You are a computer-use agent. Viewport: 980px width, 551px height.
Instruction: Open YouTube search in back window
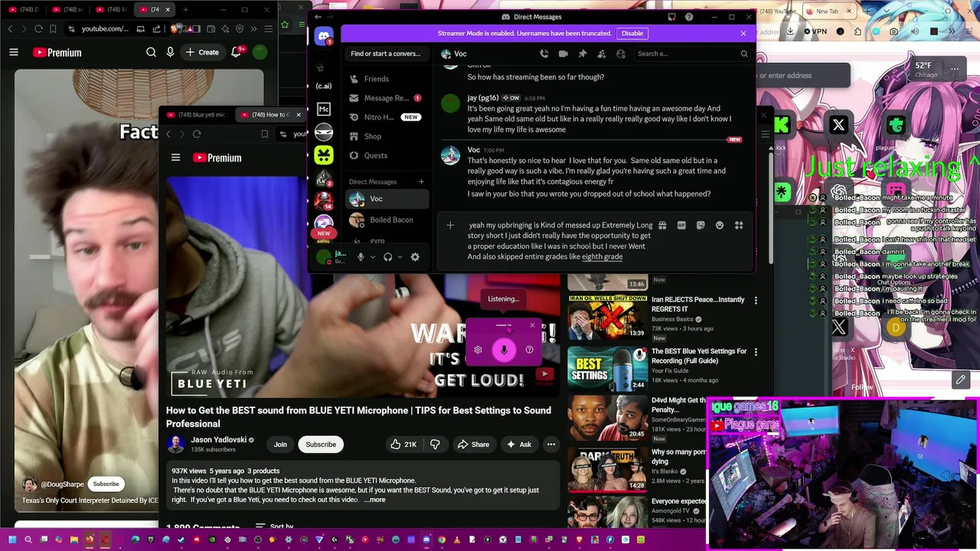tap(151, 52)
